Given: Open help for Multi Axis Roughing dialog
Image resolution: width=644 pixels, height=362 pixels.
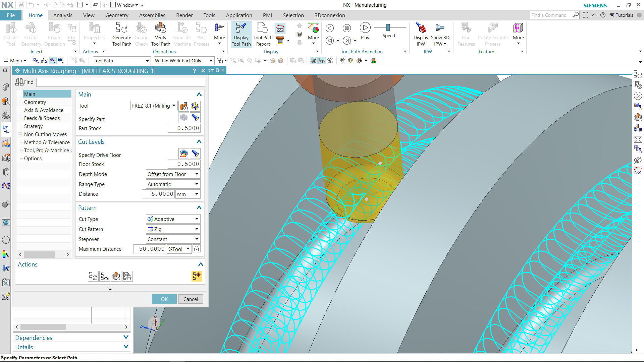Looking at the screenshot, I should click(x=195, y=71).
